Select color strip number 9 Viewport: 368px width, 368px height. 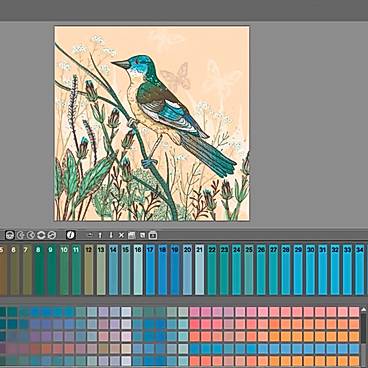52,269
